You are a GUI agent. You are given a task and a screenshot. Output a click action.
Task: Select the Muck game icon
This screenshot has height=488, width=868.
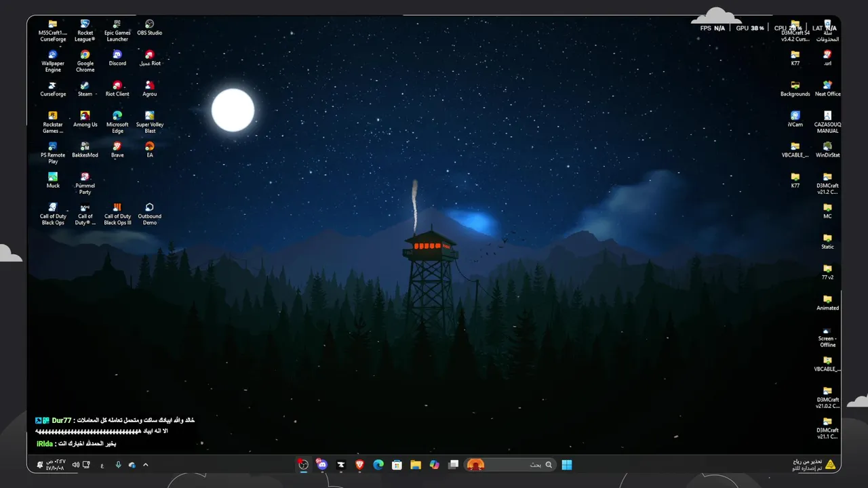pyautogui.click(x=53, y=180)
